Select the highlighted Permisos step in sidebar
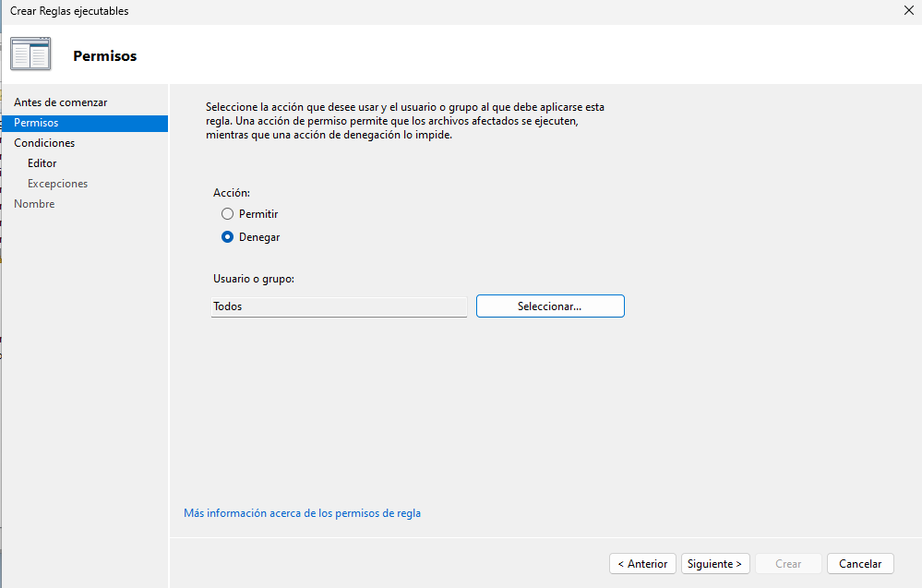This screenshot has width=922, height=588. [x=37, y=123]
